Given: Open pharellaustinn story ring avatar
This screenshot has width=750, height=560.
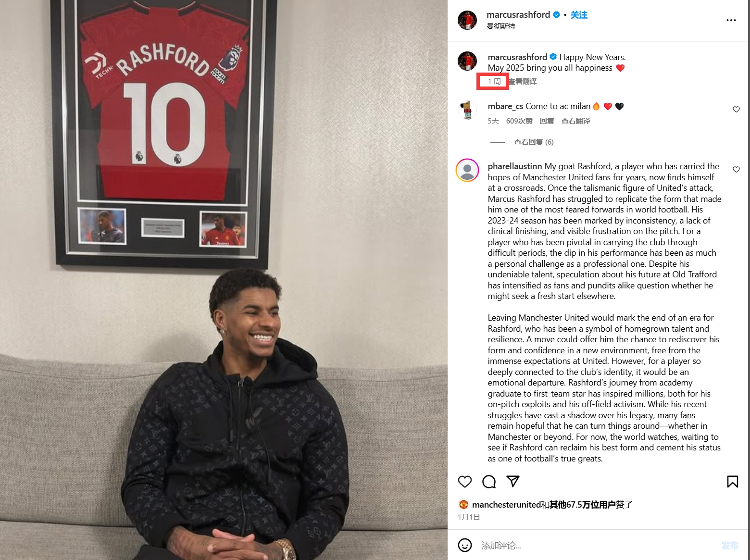Looking at the screenshot, I should 467,170.
